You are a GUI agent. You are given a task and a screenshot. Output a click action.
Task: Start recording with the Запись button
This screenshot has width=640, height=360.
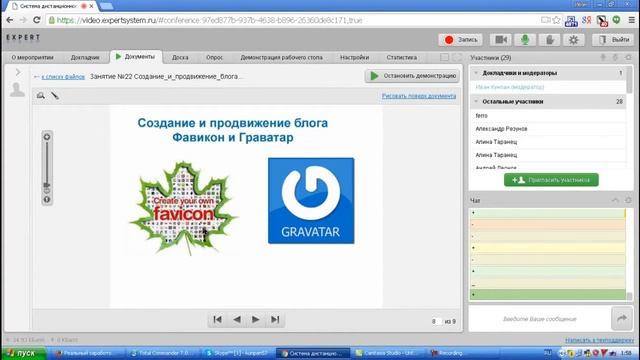tap(461, 40)
